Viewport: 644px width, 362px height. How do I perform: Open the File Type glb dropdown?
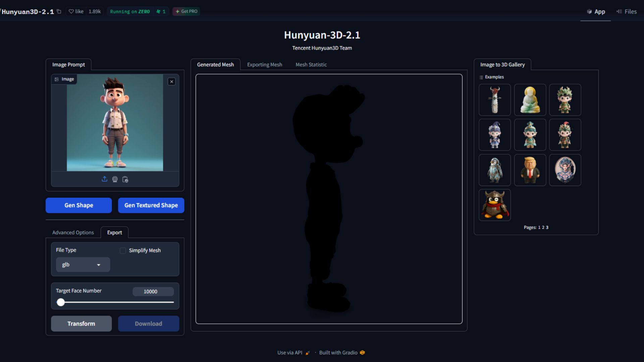click(83, 265)
